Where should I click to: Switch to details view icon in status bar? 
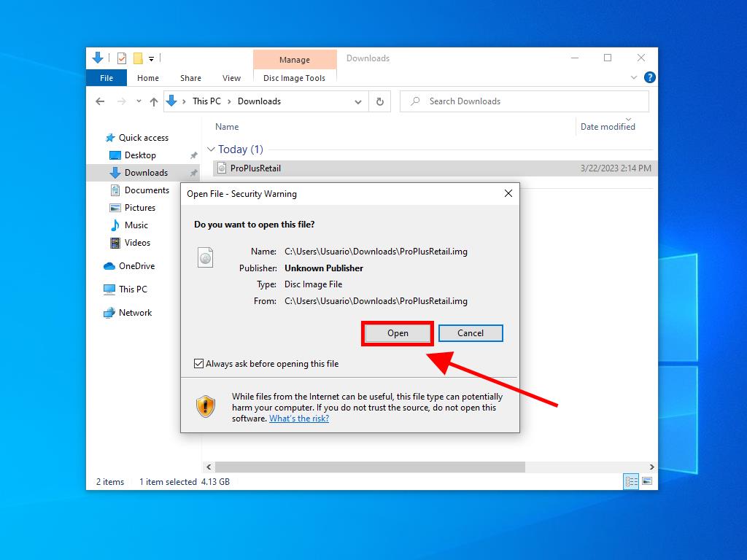click(630, 481)
